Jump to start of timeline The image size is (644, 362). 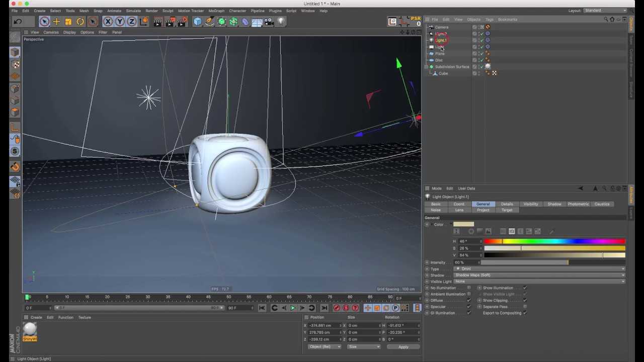(x=262, y=308)
